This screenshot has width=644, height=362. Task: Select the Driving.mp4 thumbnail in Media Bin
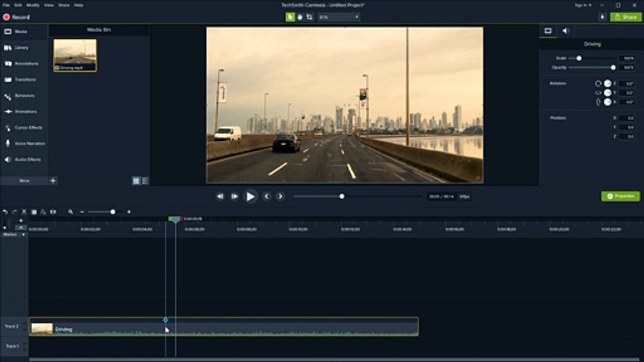click(75, 55)
